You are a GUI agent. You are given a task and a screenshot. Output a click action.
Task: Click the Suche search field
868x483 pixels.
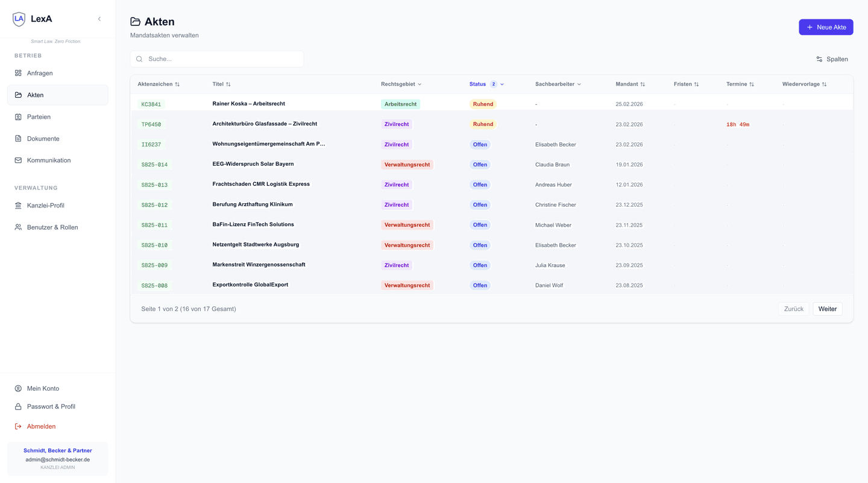point(217,58)
